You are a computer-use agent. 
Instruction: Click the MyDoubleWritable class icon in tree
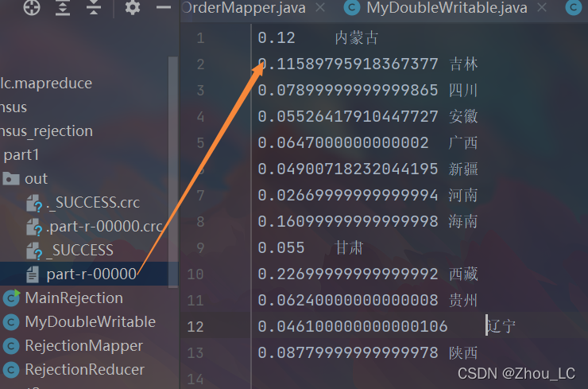point(11,322)
